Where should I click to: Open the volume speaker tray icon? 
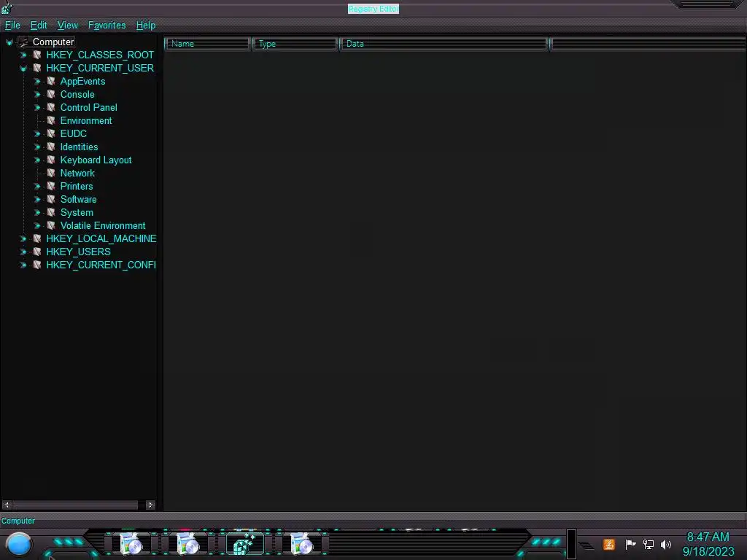point(666,544)
